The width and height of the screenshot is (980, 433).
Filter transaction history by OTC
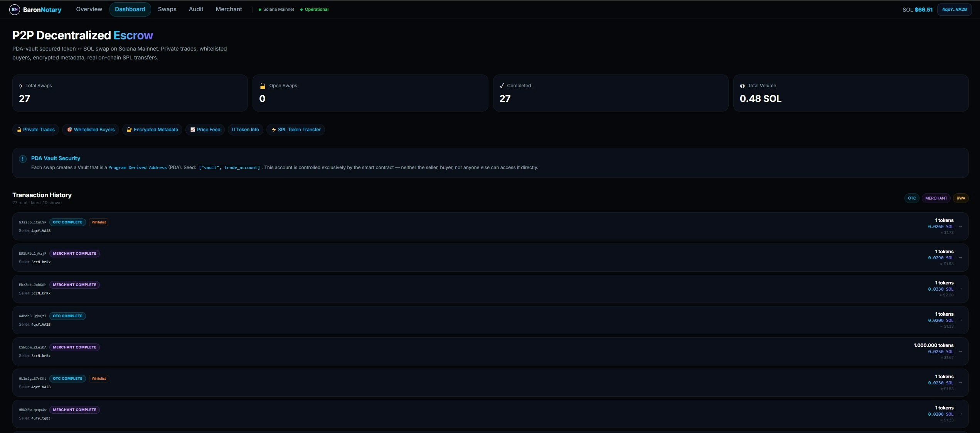click(912, 198)
